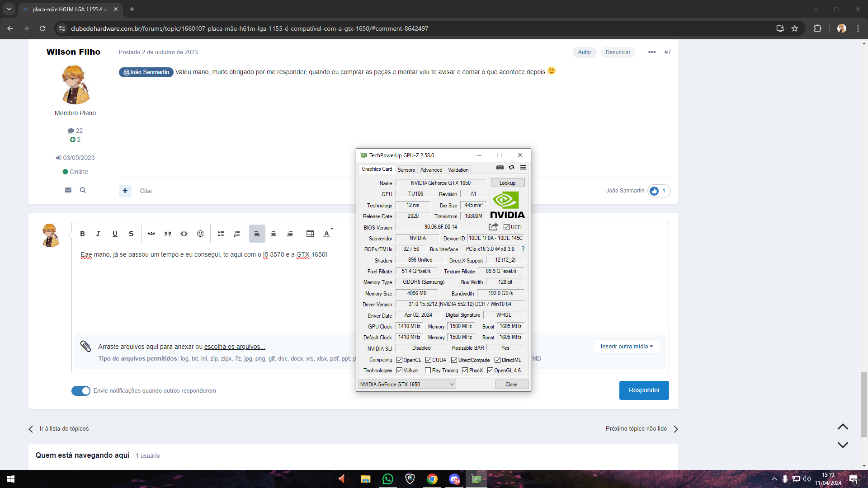Send a message via envelope icon under the avatar
868x488 pixels.
pos(68,190)
